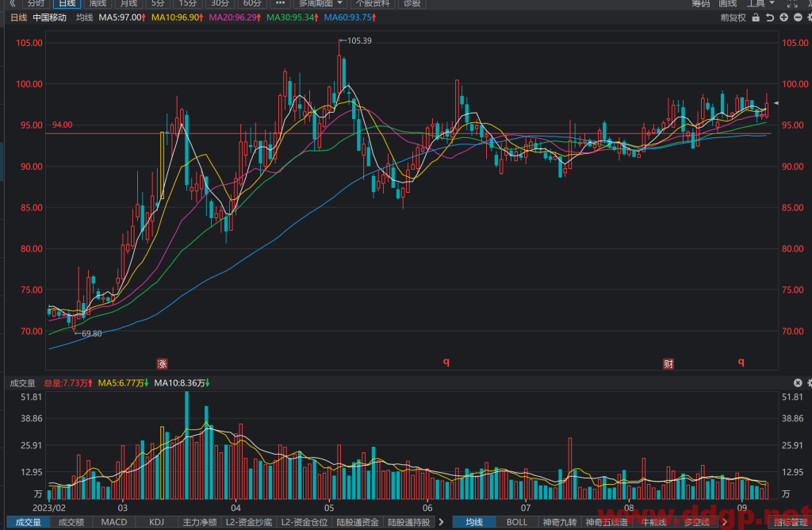
Task: Open more periods via ellipsis button
Action: tap(280, 4)
